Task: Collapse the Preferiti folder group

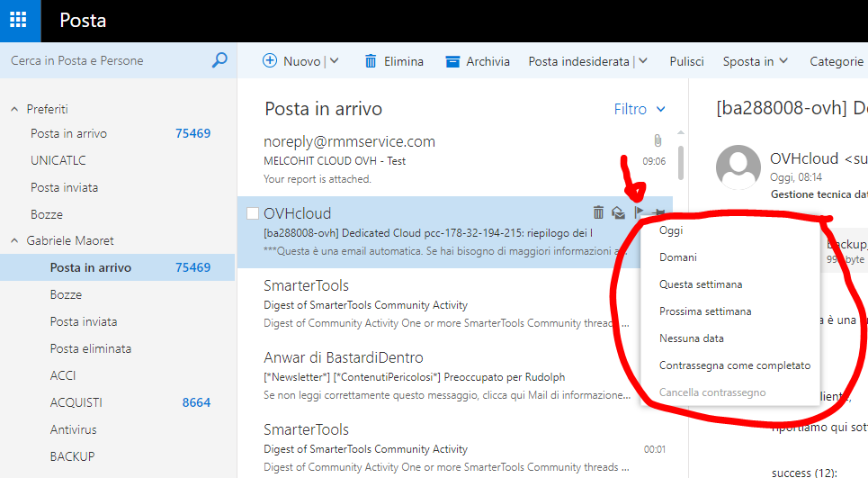Action: (x=14, y=109)
